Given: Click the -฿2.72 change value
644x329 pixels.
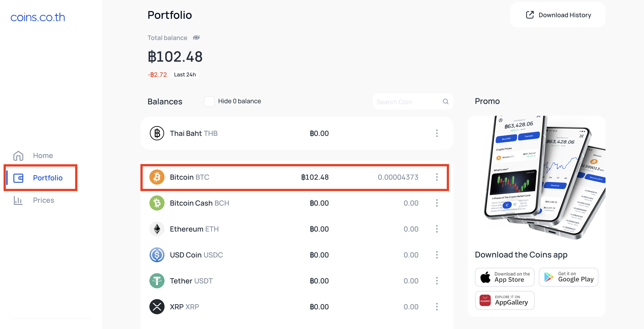Looking at the screenshot, I should tap(157, 75).
